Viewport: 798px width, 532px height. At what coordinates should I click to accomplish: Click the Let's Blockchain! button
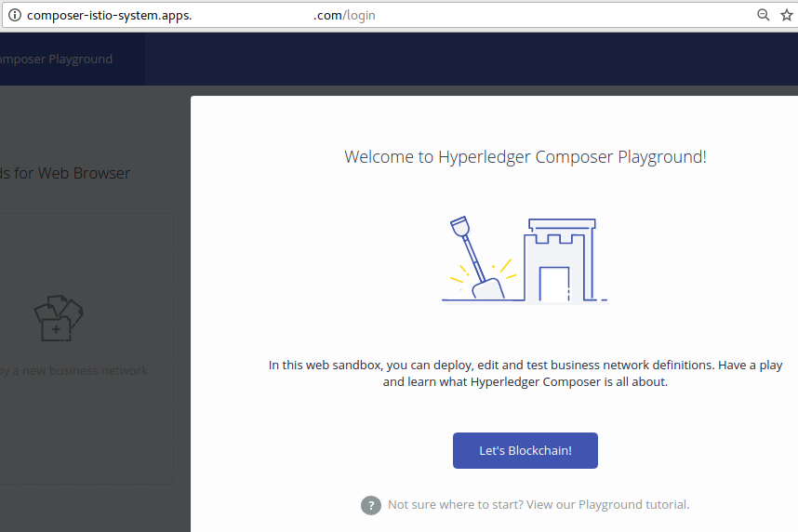click(x=525, y=450)
